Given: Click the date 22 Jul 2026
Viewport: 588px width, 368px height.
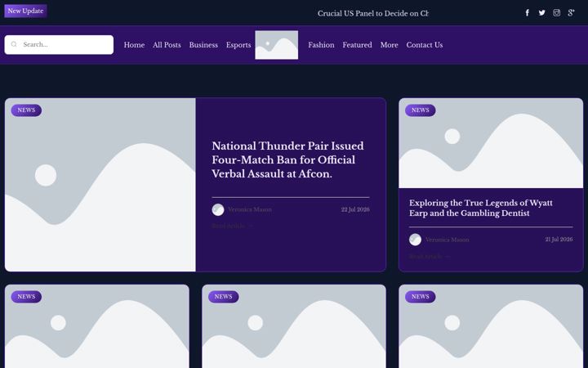Looking at the screenshot, I should 355,209.
